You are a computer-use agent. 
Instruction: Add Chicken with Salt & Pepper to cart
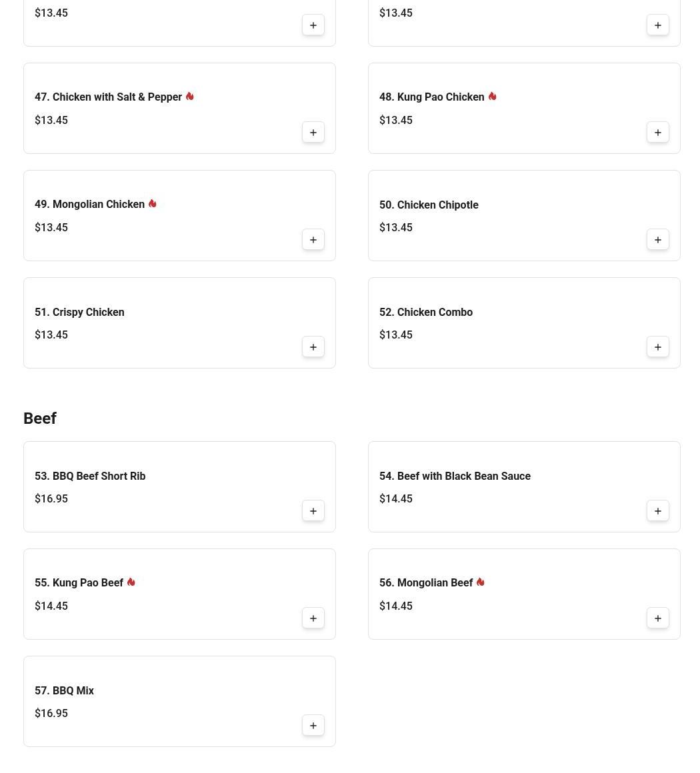tap(313, 133)
